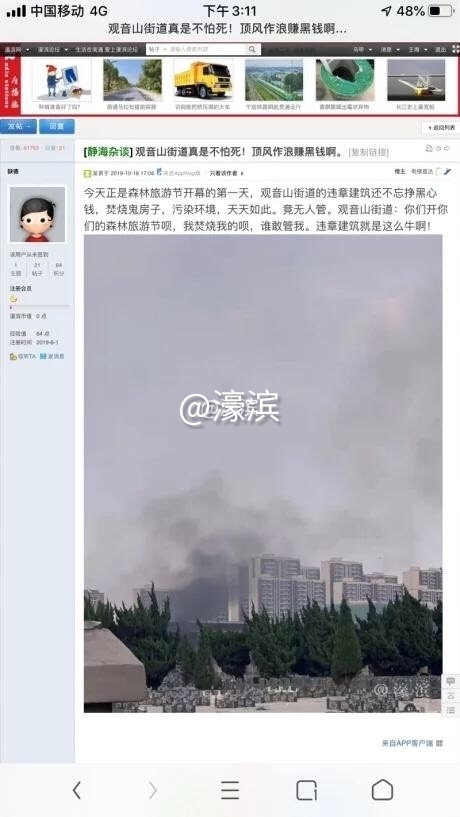
Task: Open the browser menu (three lines)
Action: (x=230, y=790)
